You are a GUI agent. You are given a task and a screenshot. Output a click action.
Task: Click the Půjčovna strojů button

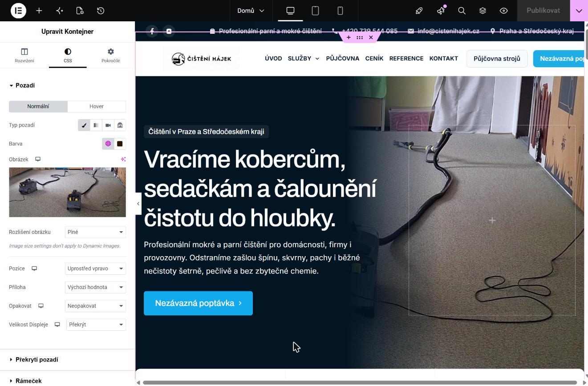497,58
